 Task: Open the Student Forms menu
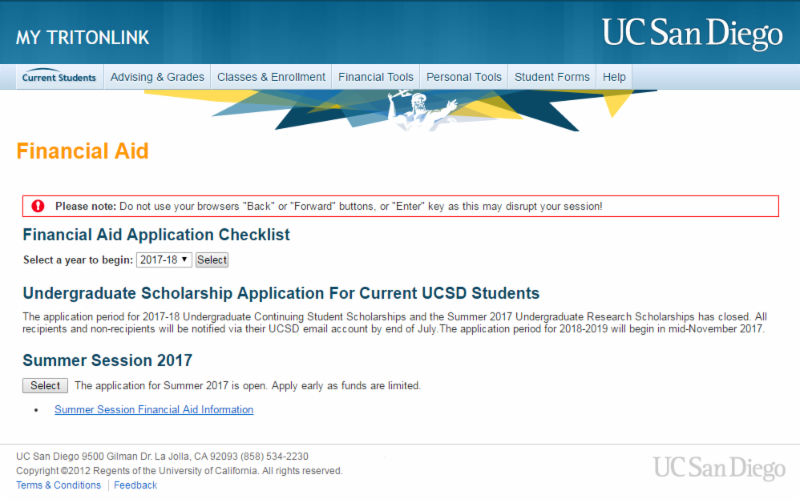click(552, 77)
